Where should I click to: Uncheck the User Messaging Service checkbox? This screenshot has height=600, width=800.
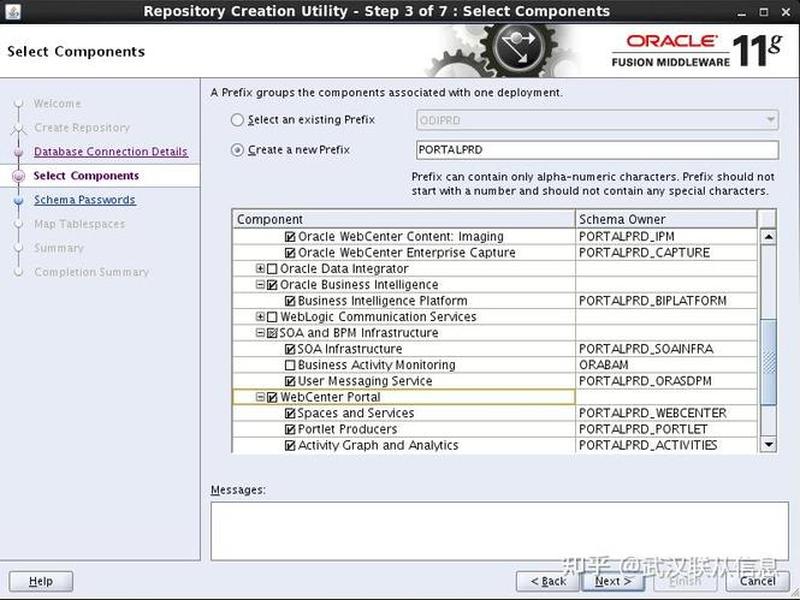pos(290,382)
